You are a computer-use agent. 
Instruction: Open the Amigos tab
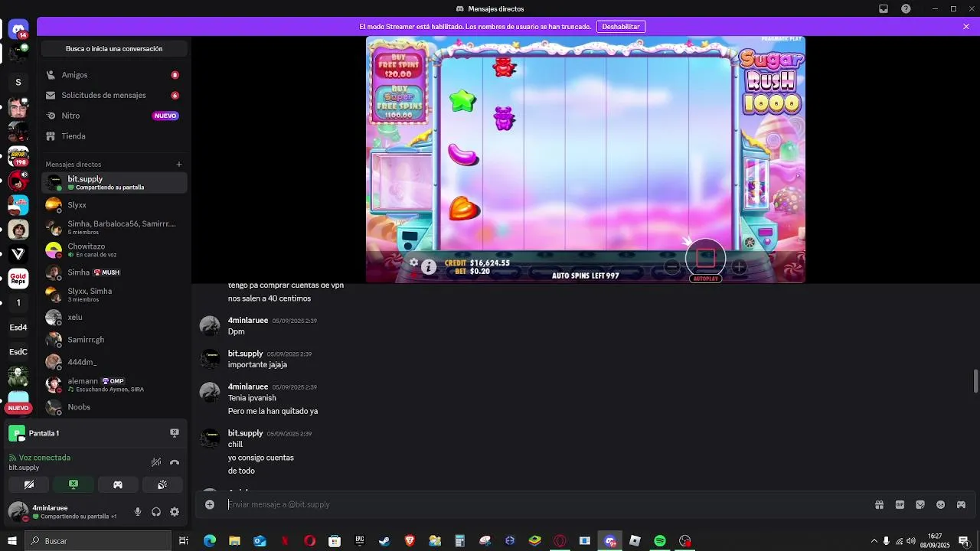tap(114, 75)
